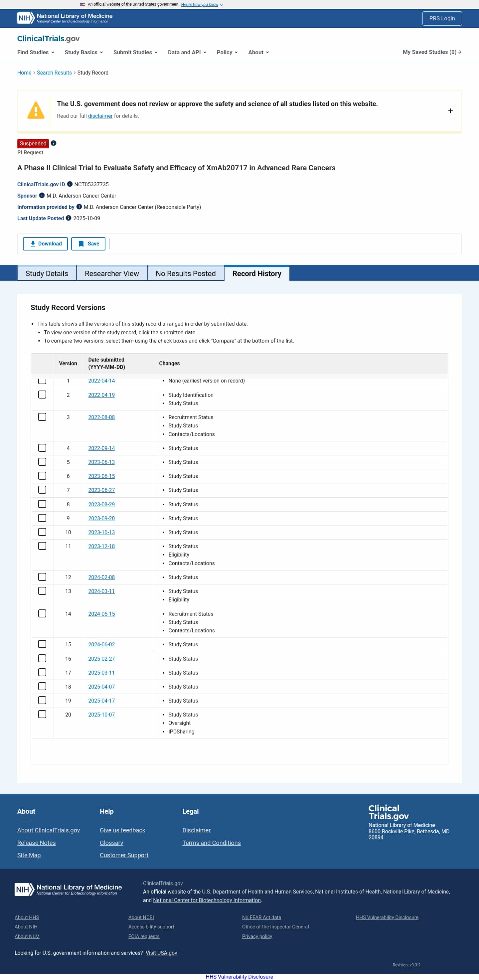Click the PRS Login button
479x980 pixels.
442,18
